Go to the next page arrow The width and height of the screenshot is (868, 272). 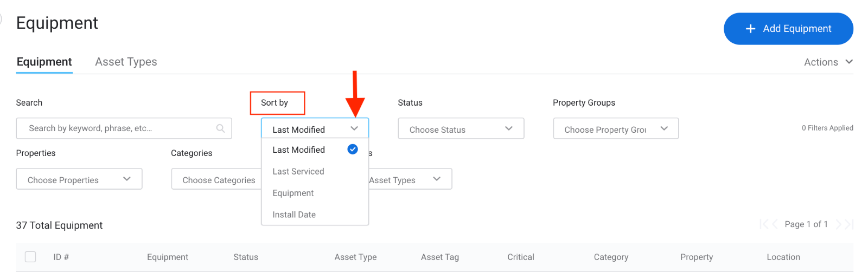[x=839, y=224]
